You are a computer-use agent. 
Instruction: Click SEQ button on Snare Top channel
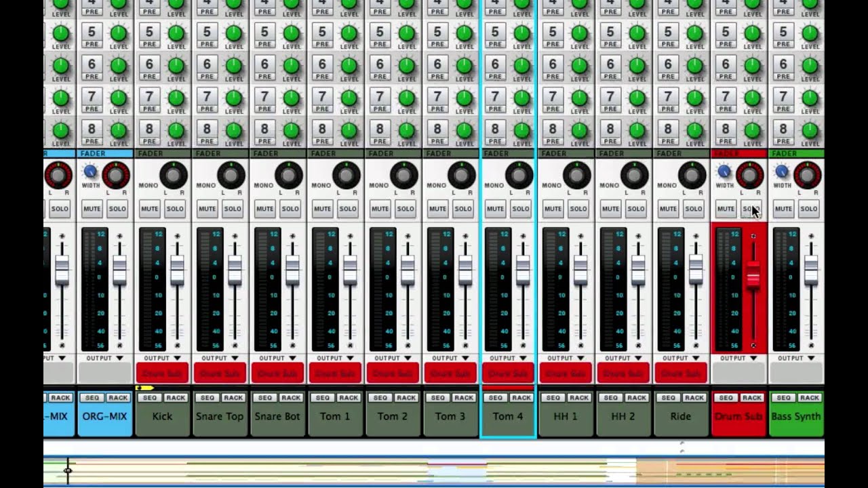click(x=207, y=398)
